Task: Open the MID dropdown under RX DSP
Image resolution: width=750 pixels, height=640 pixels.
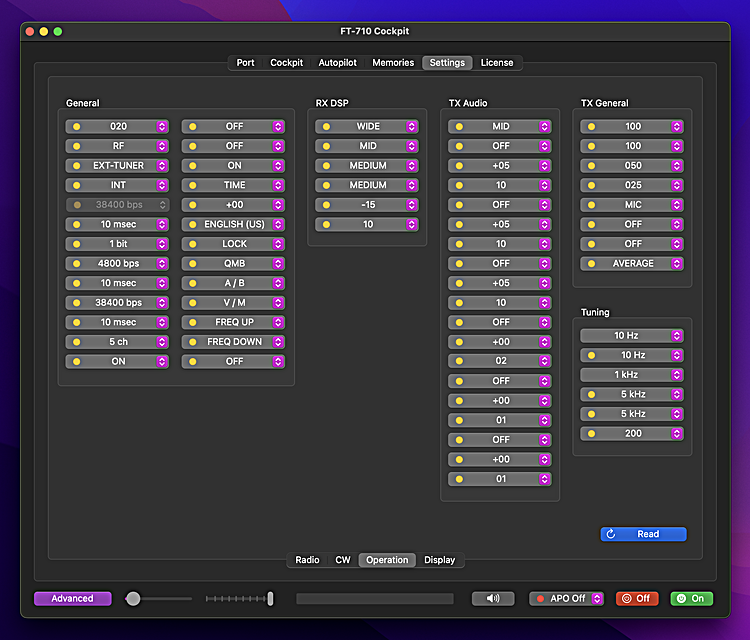Action: point(367,146)
